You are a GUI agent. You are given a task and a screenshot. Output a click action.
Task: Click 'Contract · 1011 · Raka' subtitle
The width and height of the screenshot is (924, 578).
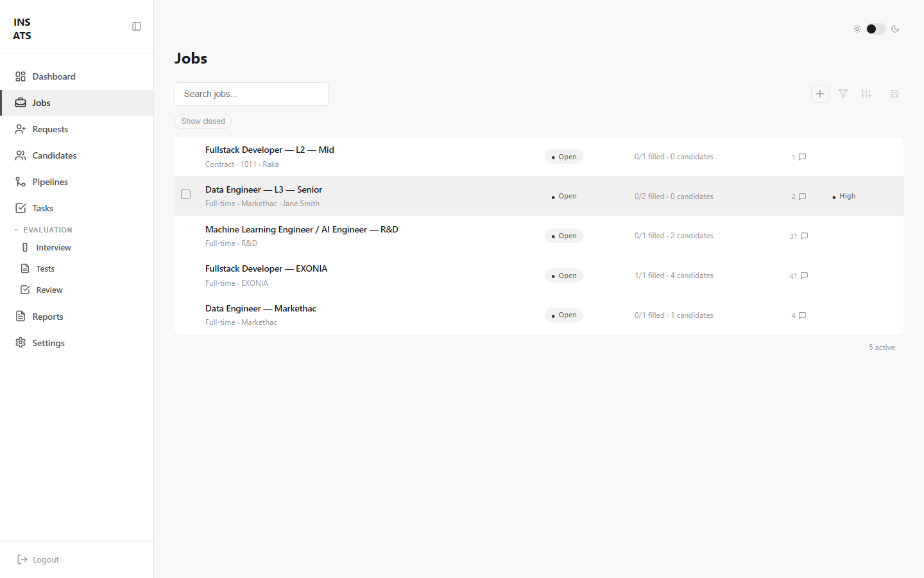click(242, 164)
